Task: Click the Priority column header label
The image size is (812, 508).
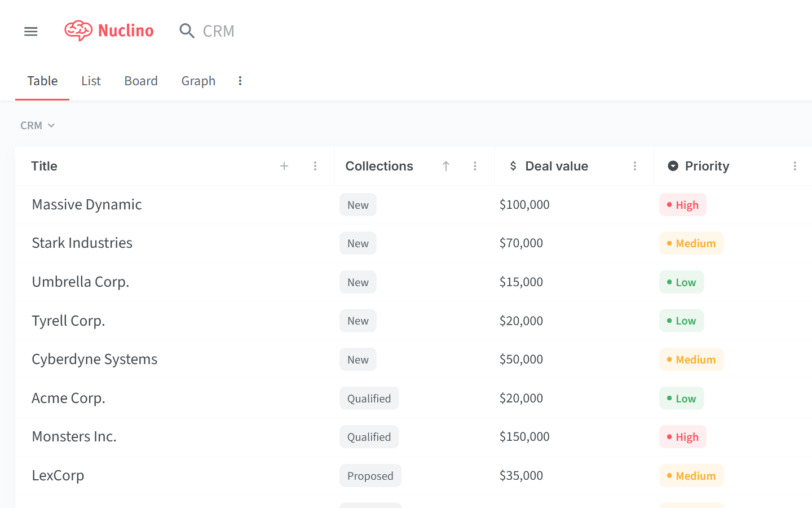Action: click(x=707, y=166)
